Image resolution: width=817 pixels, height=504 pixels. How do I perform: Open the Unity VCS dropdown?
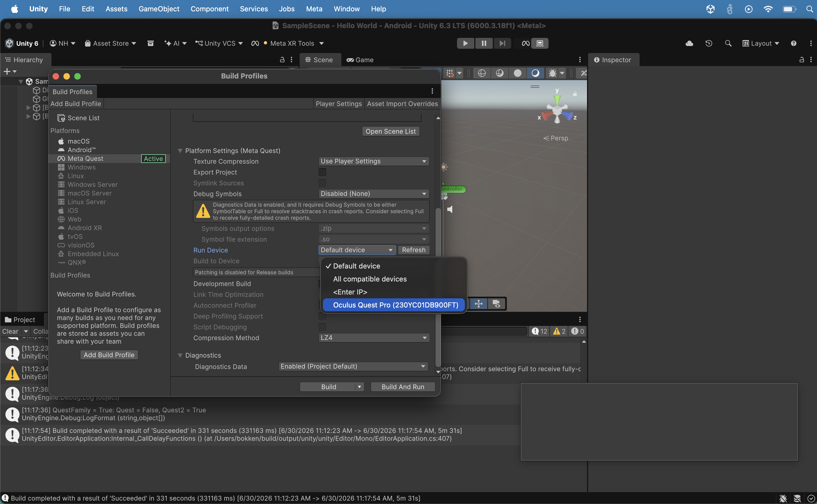tap(219, 43)
